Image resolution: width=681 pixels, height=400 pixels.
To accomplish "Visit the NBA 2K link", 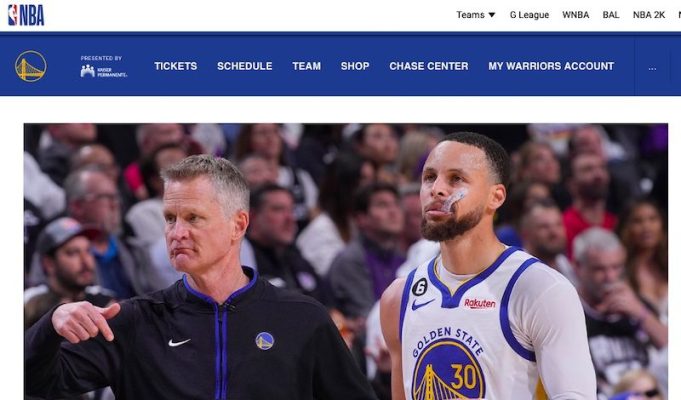I will click(x=648, y=15).
